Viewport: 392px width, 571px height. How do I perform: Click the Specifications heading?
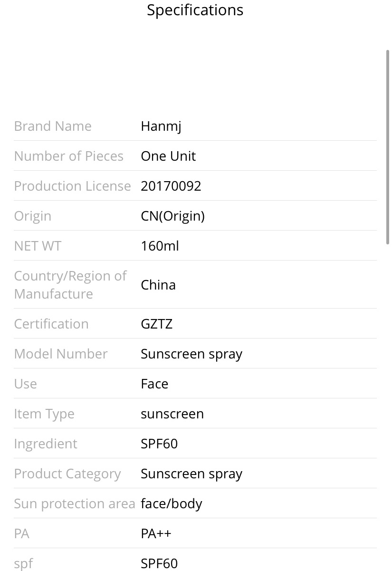pos(195,10)
